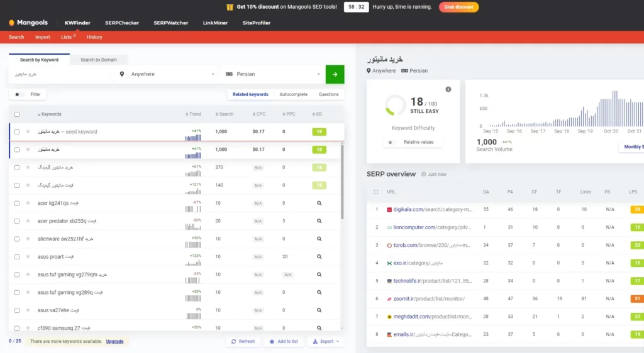The height and width of the screenshot is (353, 644).
Task: Switch to Autocomplete tab
Action: tap(293, 94)
